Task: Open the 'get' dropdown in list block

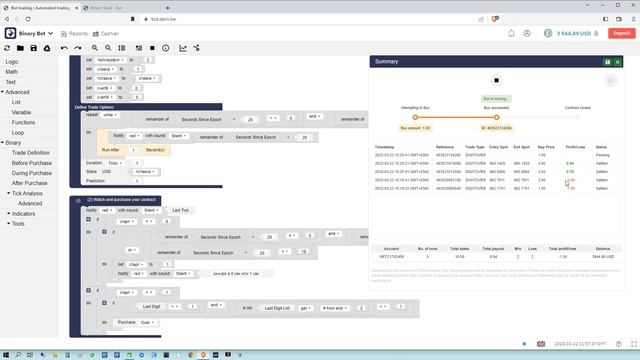Action: click(306, 308)
